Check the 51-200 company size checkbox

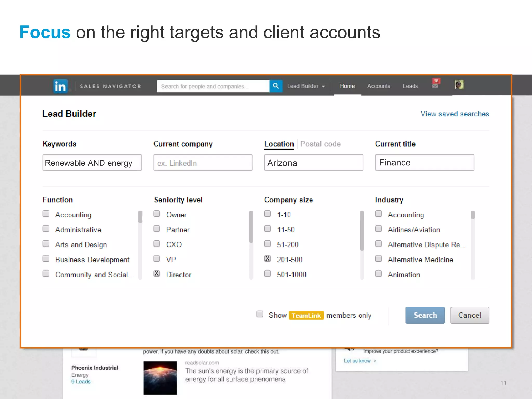(x=268, y=244)
